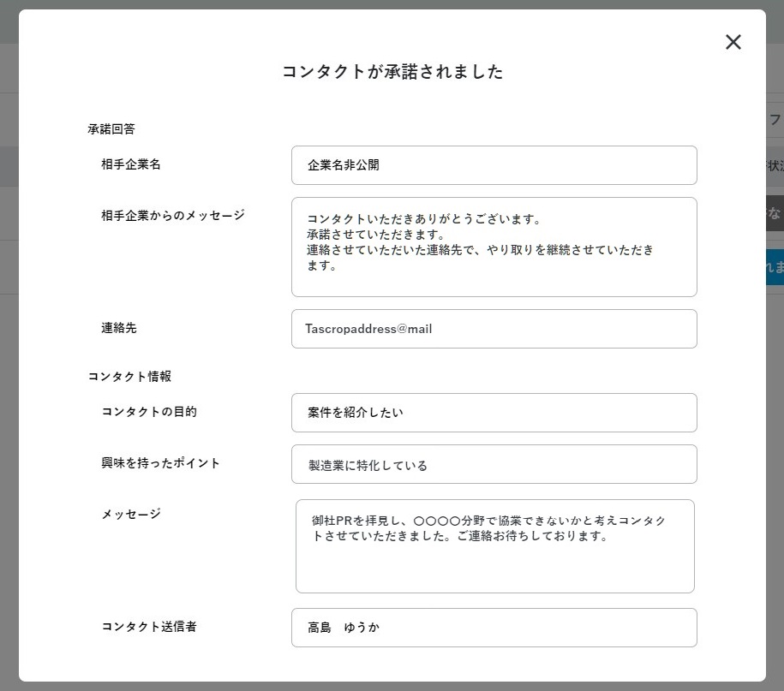
Task: Click the blue button behind the dialog
Action: pyautogui.click(x=775, y=267)
